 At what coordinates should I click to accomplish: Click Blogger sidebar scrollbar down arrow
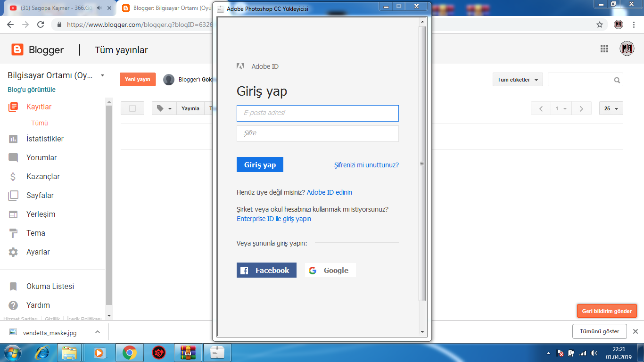pos(109,316)
